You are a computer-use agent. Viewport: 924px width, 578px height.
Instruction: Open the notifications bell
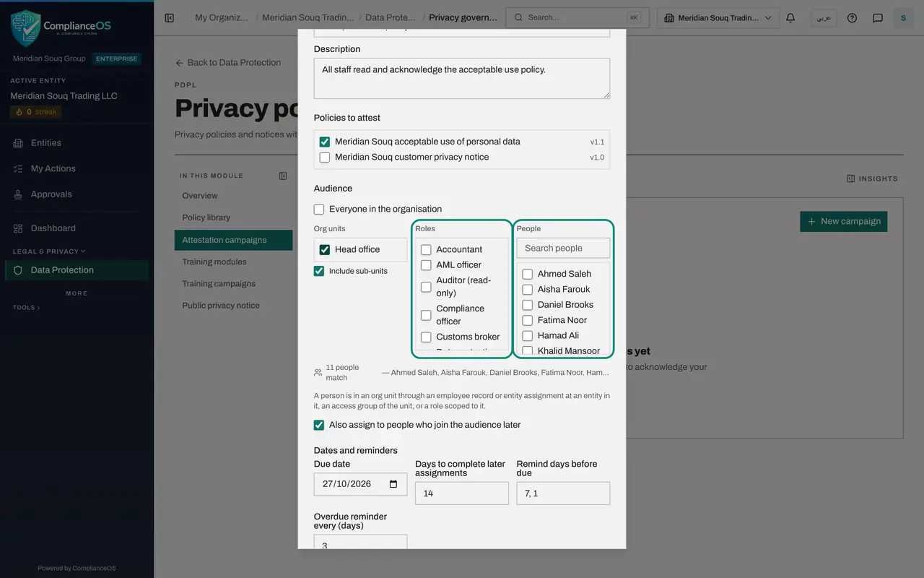(x=790, y=18)
